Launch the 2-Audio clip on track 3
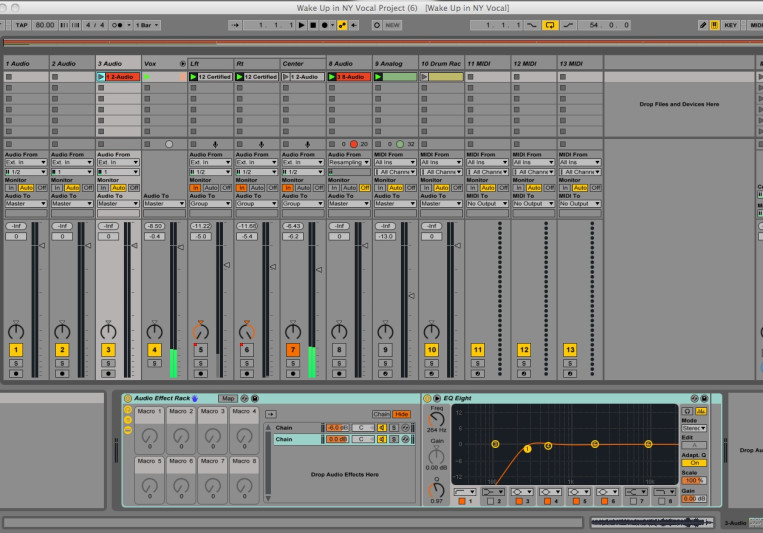Viewport: 763px width, 533px height. [x=101, y=77]
